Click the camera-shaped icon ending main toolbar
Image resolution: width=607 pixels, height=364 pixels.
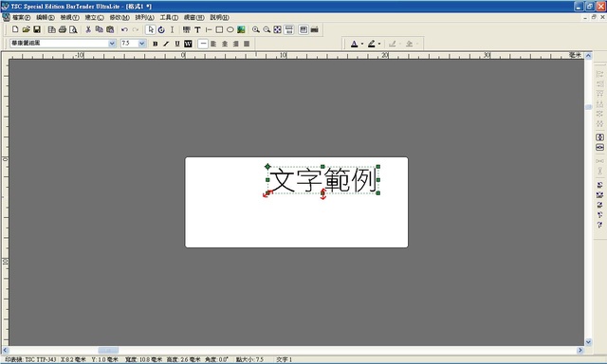pyautogui.click(x=314, y=29)
